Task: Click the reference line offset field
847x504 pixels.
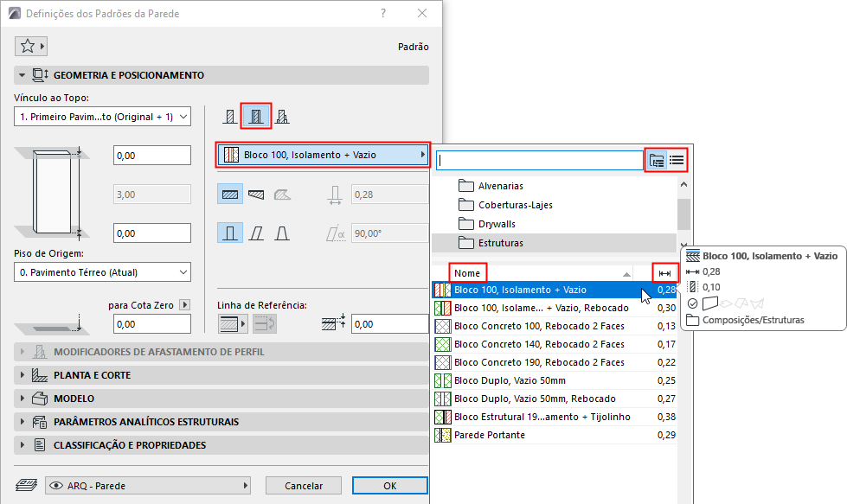Action: click(x=390, y=324)
